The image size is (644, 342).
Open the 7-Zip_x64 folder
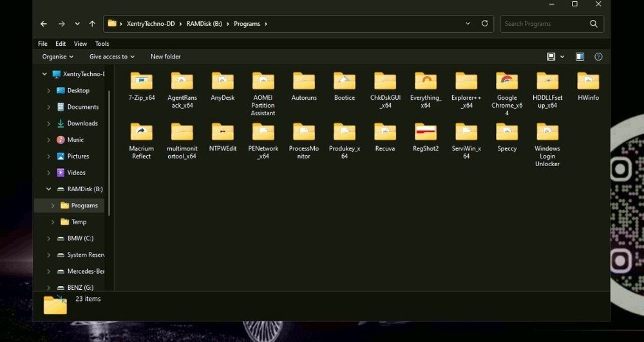[141, 82]
